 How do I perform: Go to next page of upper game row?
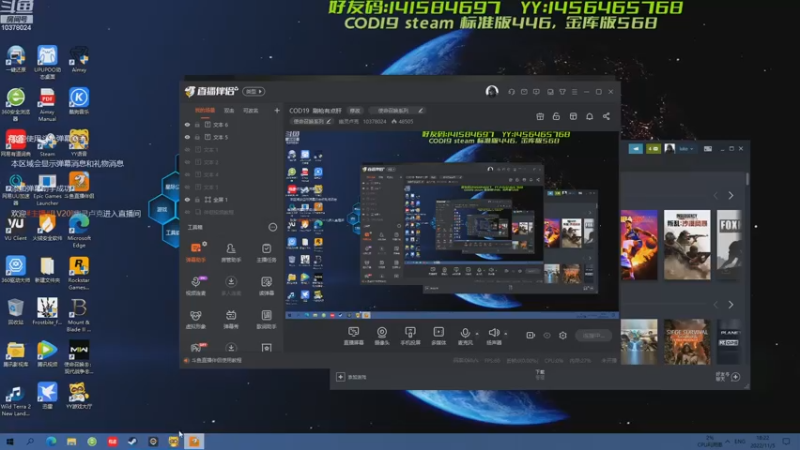[731, 195]
